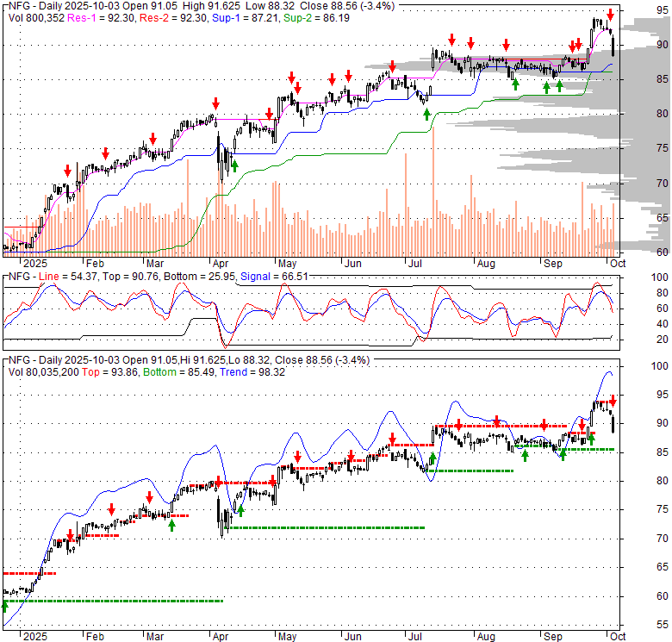Screen dimensions: 672x642
Task: Click the '55' price label on bottom chart axis
Action: pyautogui.click(x=663, y=625)
